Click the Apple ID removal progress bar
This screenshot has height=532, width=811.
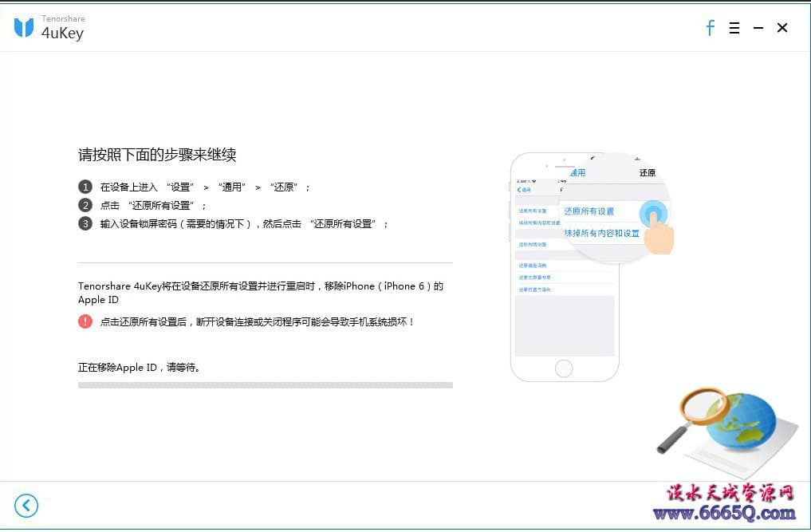pos(266,385)
